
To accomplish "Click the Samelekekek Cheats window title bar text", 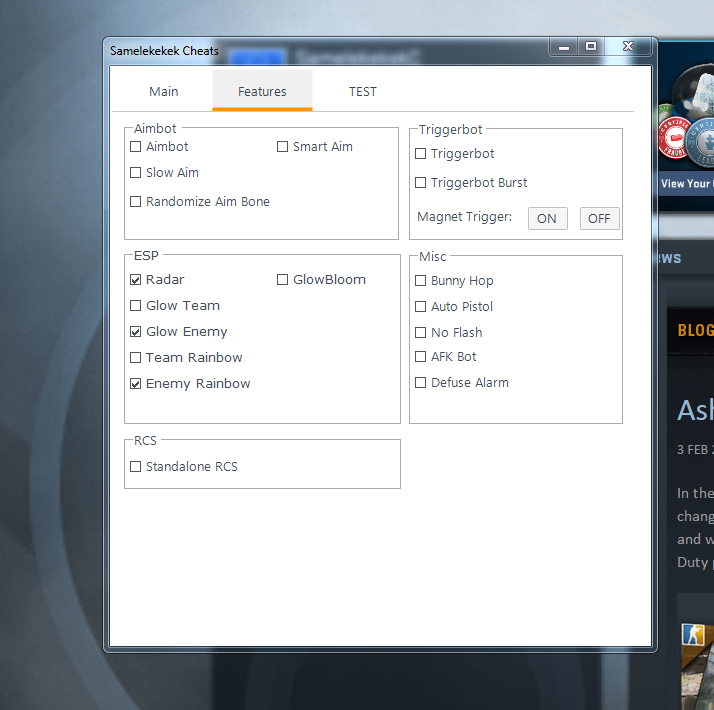I will point(164,51).
